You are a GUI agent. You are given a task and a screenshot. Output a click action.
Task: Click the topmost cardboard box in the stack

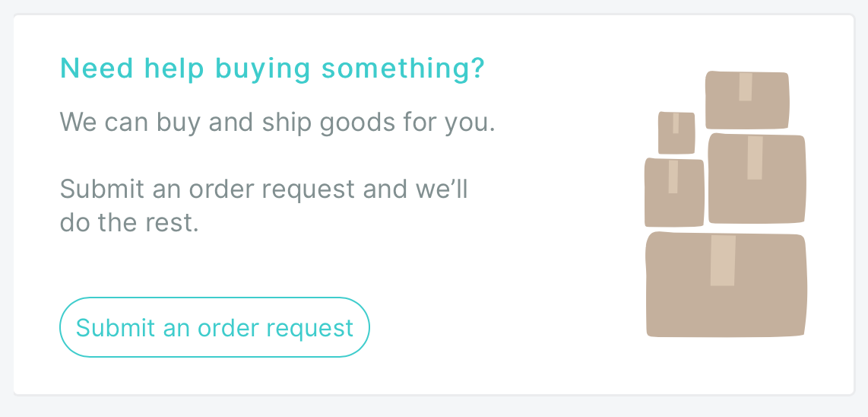(x=747, y=100)
